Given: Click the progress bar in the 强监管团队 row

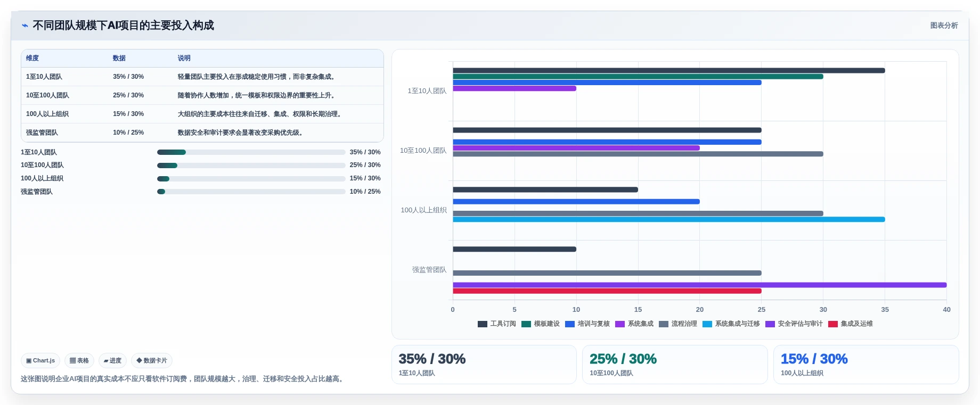Looking at the screenshot, I should click(x=251, y=192).
